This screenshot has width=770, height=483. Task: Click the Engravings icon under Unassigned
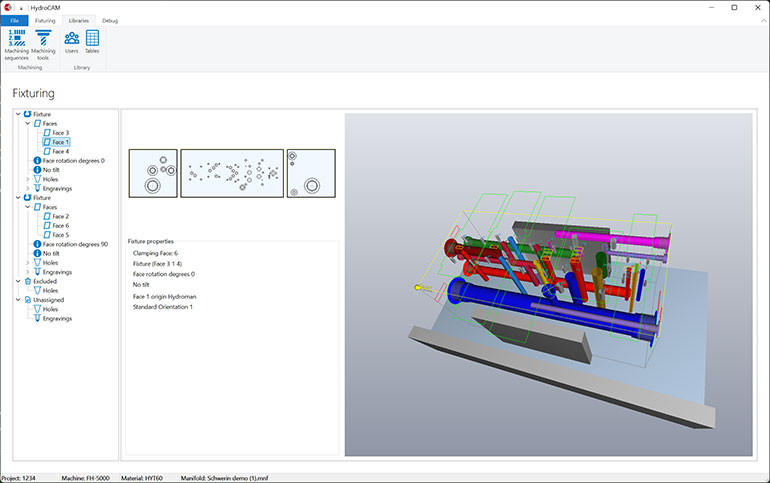click(37, 319)
